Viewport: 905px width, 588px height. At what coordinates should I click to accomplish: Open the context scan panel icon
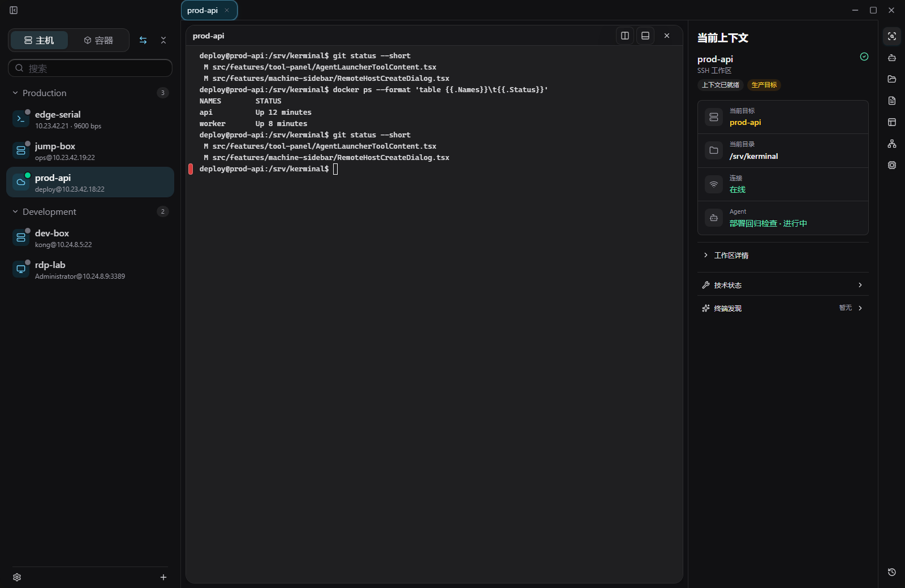[x=892, y=36]
